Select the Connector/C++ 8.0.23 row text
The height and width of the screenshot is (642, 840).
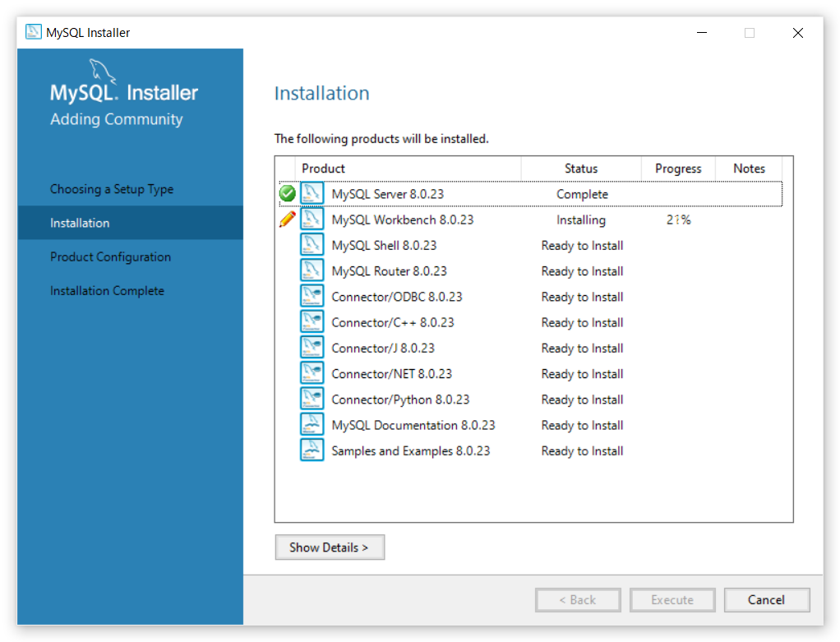pos(393,322)
